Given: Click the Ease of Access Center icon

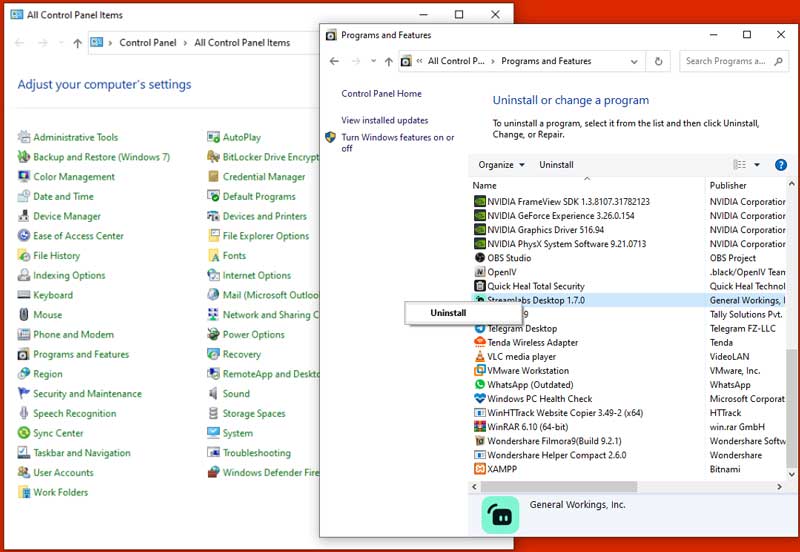Looking at the screenshot, I should (24, 236).
